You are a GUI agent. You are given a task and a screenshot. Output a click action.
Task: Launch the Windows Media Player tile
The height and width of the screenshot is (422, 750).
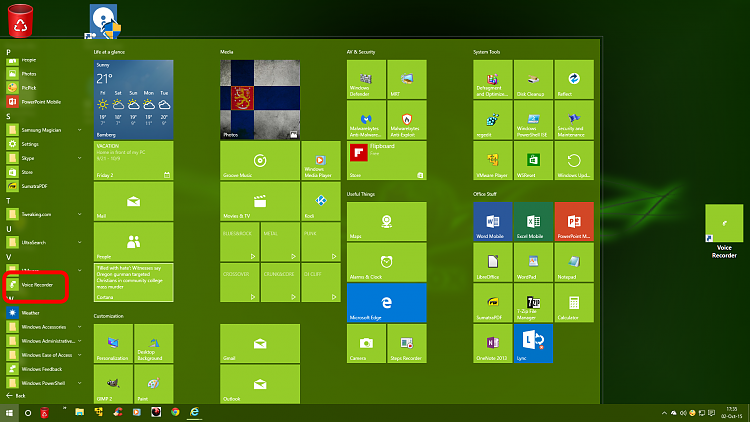[321, 161]
